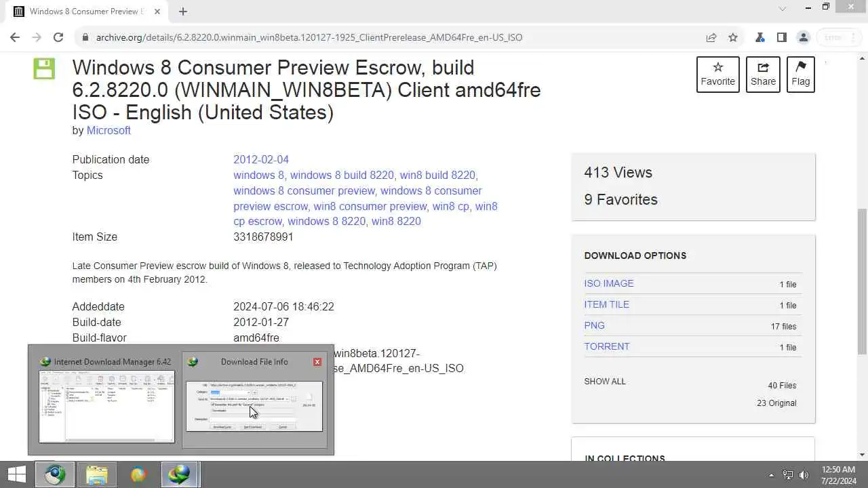Screen dimensions: 868x488
Task: Download the TORRENT file
Action: click(x=607, y=346)
